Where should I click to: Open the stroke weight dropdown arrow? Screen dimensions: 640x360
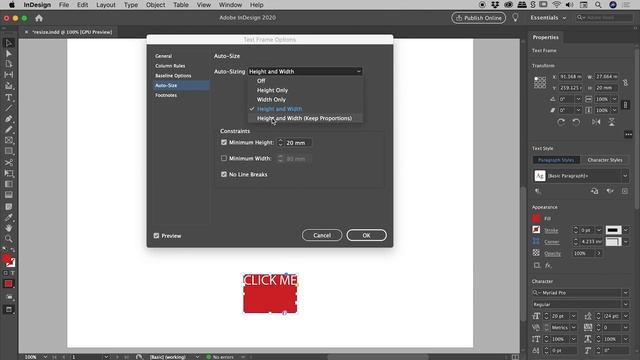click(599, 230)
